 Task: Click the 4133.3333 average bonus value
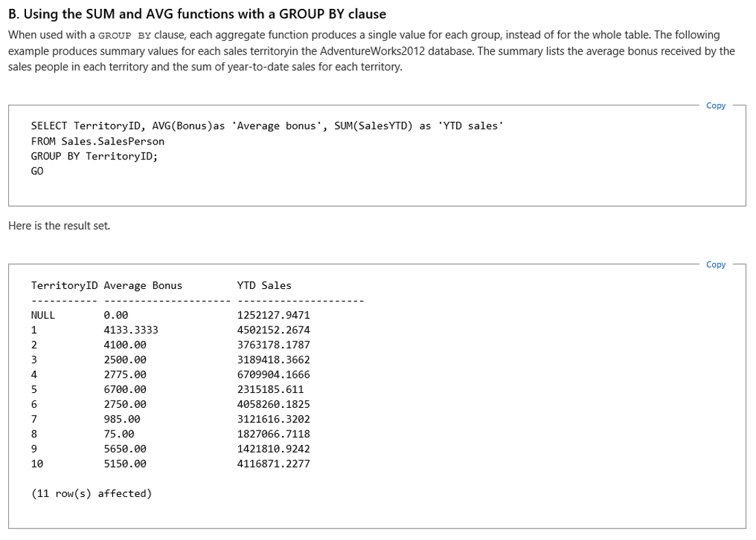[x=131, y=330]
